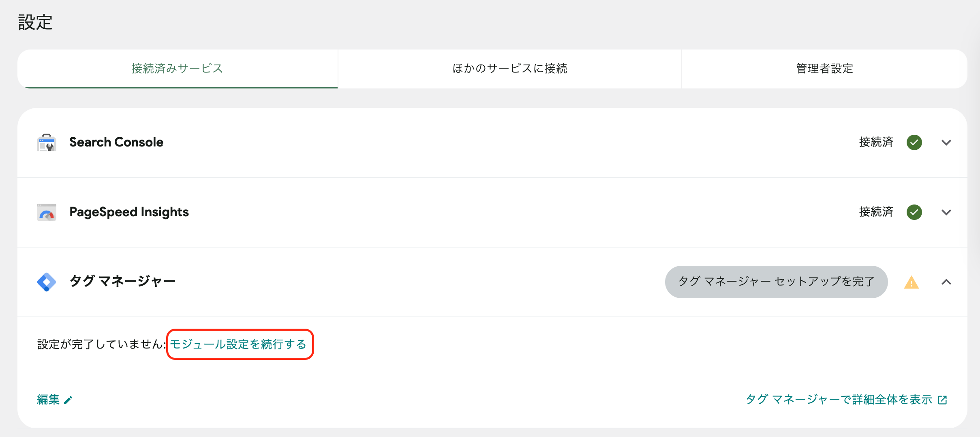Click the yellow warning triangle for Tag Manager
980x437 pixels.
(912, 282)
